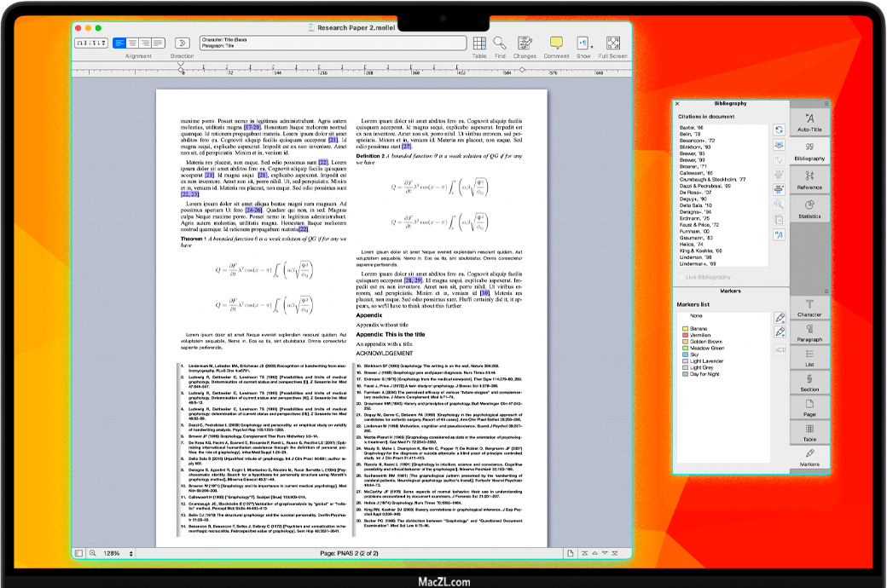Select 'None' in Markers list
Screen dimensions: 887x588
[x=697, y=316]
